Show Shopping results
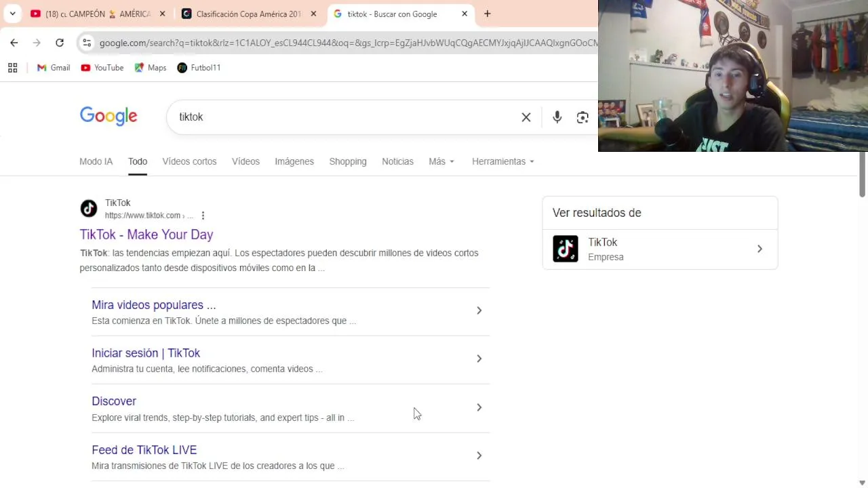Image resolution: width=868 pixels, height=488 pixels. coord(348,161)
